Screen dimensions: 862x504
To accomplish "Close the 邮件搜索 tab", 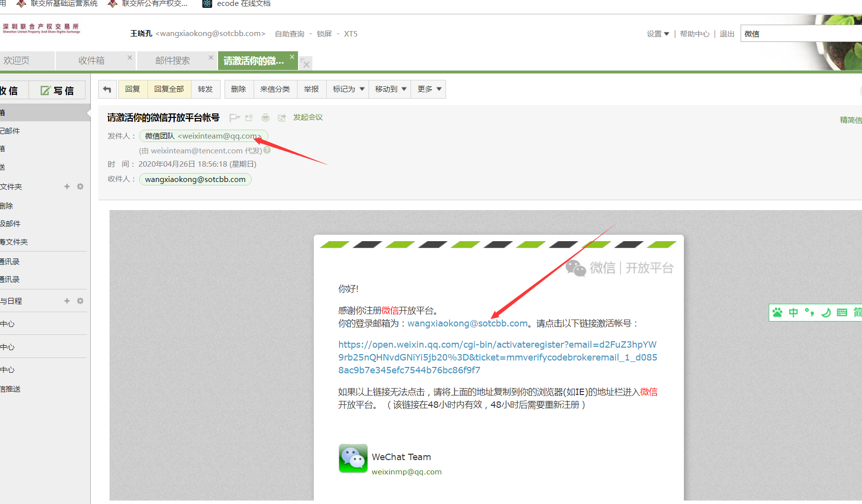I will (x=211, y=58).
